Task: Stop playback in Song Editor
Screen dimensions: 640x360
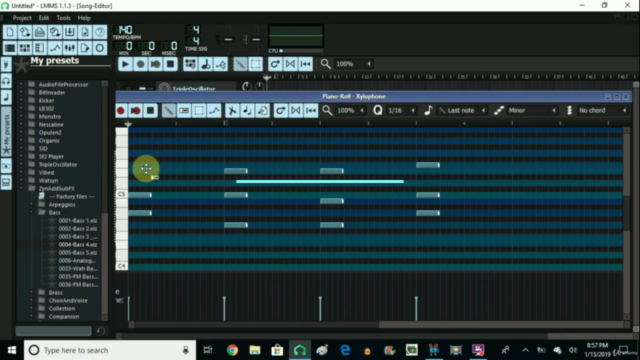Action: pos(171,64)
